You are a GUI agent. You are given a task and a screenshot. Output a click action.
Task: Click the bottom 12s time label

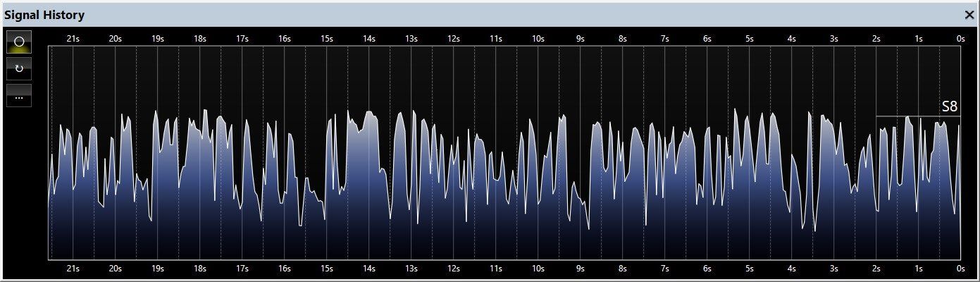click(x=453, y=269)
